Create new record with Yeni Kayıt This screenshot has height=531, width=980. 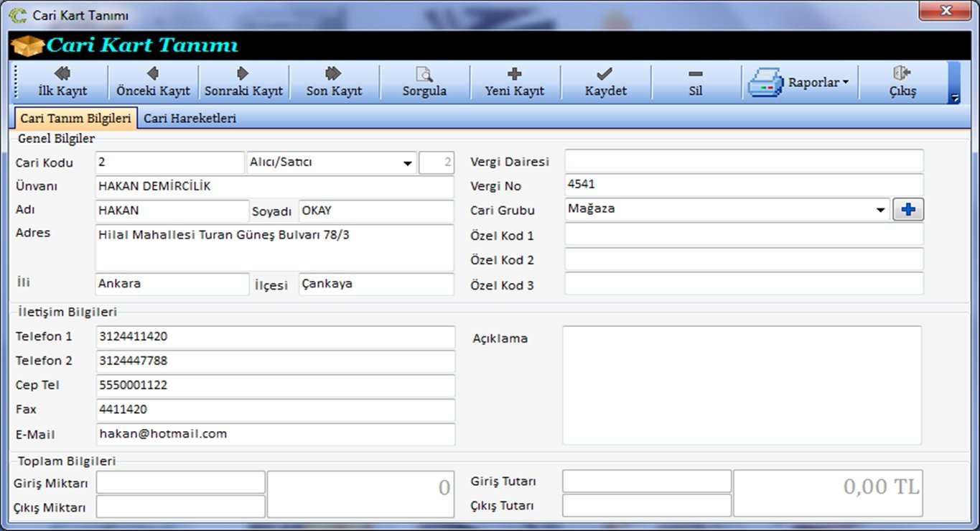point(515,82)
